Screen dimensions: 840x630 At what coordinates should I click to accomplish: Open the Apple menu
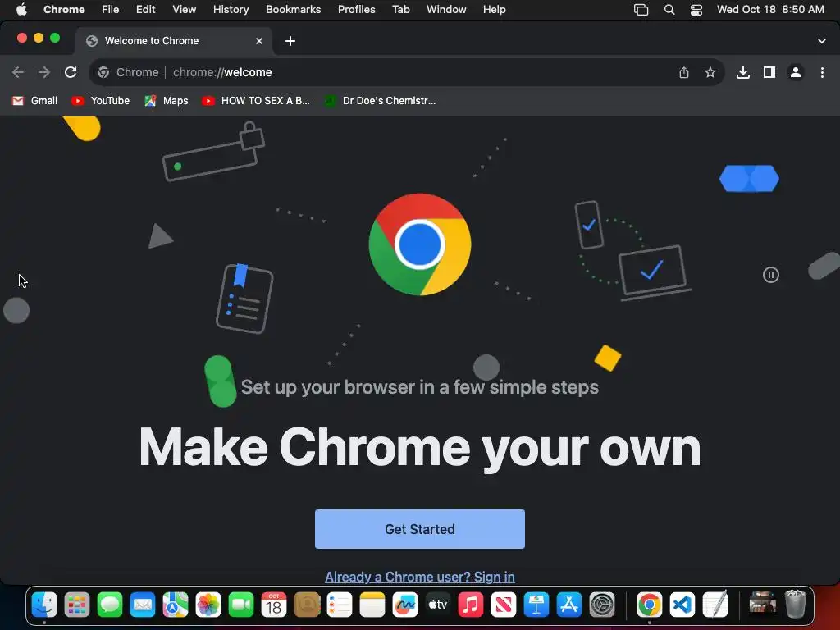tap(21, 10)
